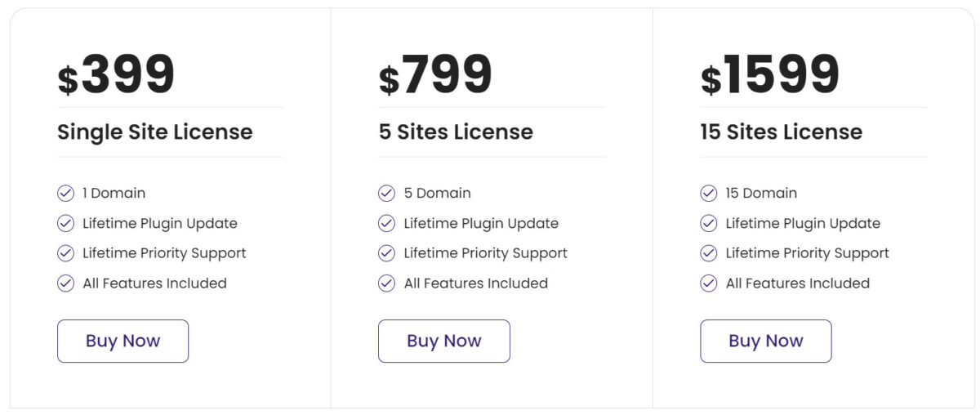
Task: Click check icon for All Features Included in $799 plan
Action: [387, 283]
